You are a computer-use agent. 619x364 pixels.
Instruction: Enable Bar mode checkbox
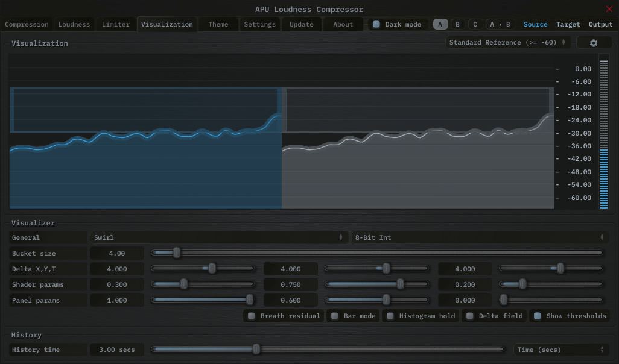[x=335, y=316]
